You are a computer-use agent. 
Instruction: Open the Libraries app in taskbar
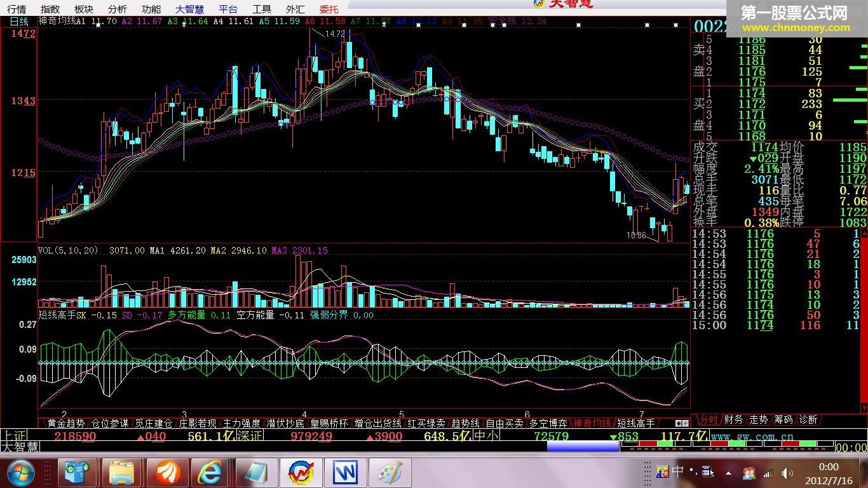tap(77, 473)
